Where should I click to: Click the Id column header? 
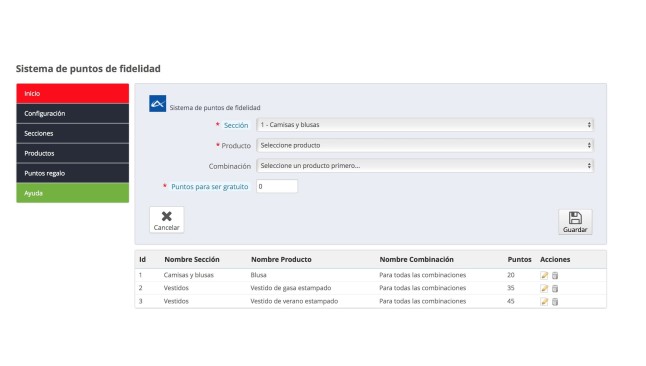(142, 259)
